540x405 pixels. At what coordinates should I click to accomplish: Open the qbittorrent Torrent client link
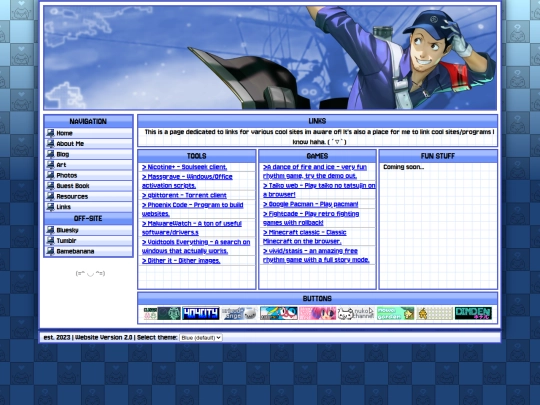click(x=184, y=195)
